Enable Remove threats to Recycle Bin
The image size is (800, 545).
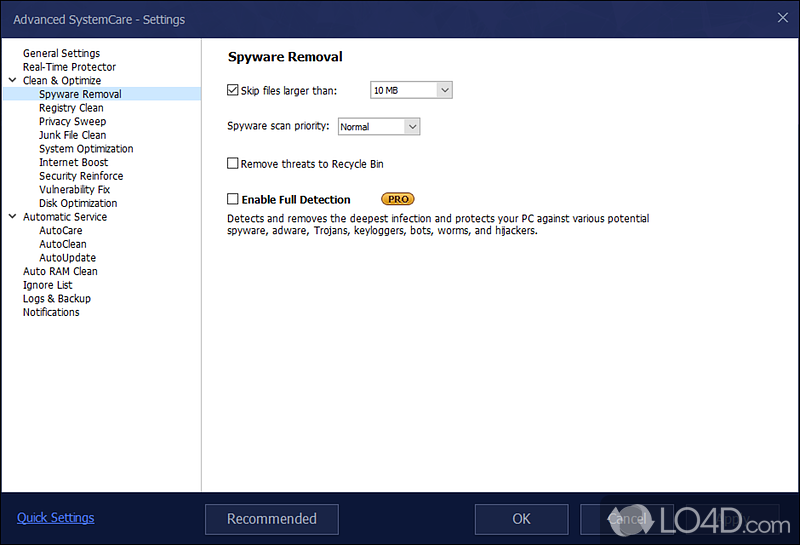pos(233,163)
